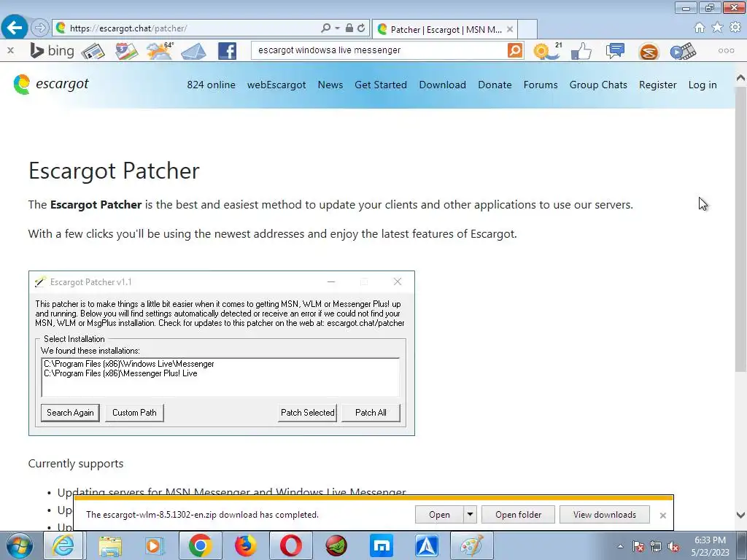Close the Patcher | Escargot tab

tap(510, 29)
